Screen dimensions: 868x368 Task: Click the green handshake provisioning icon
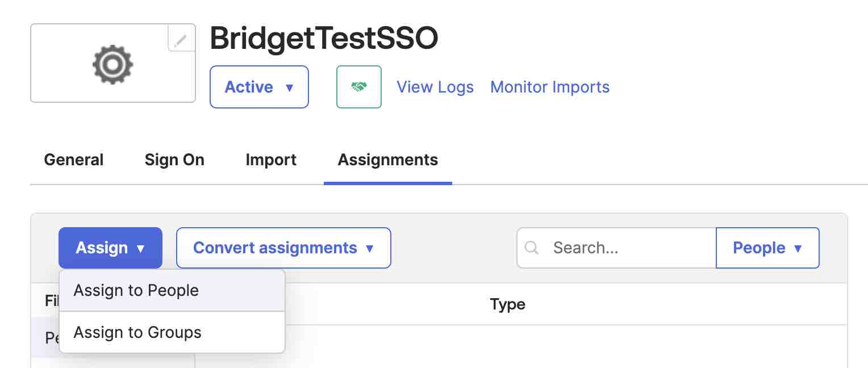tap(359, 87)
